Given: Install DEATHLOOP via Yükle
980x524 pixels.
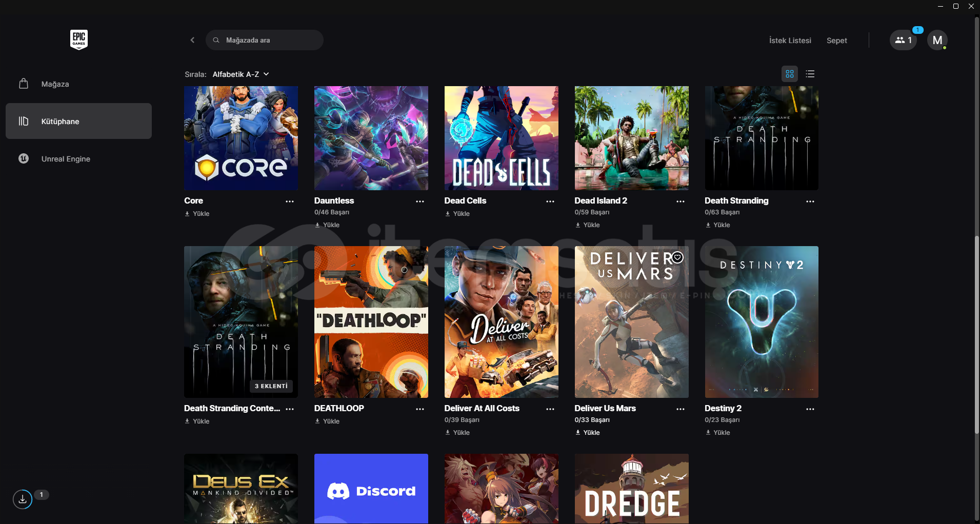Looking at the screenshot, I should tap(327, 421).
